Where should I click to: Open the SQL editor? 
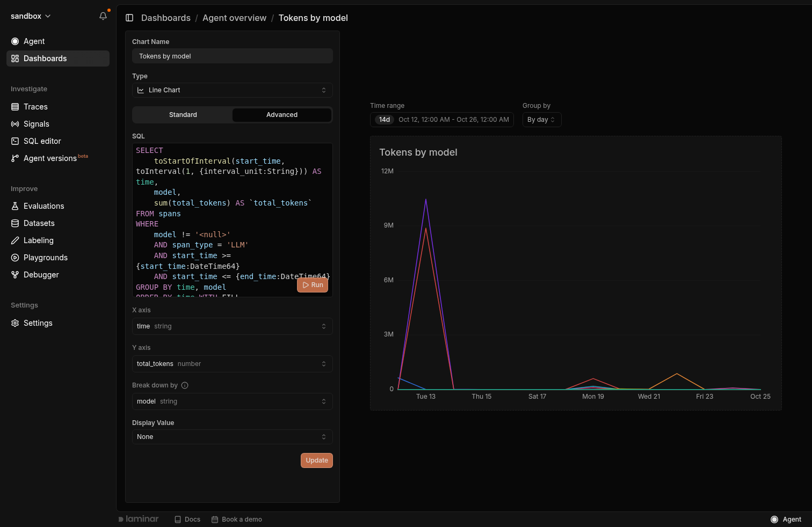[x=58, y=141]
